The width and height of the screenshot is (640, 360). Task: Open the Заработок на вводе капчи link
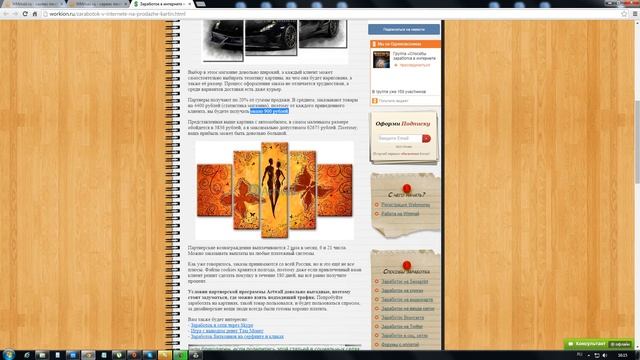coord(408,309)
